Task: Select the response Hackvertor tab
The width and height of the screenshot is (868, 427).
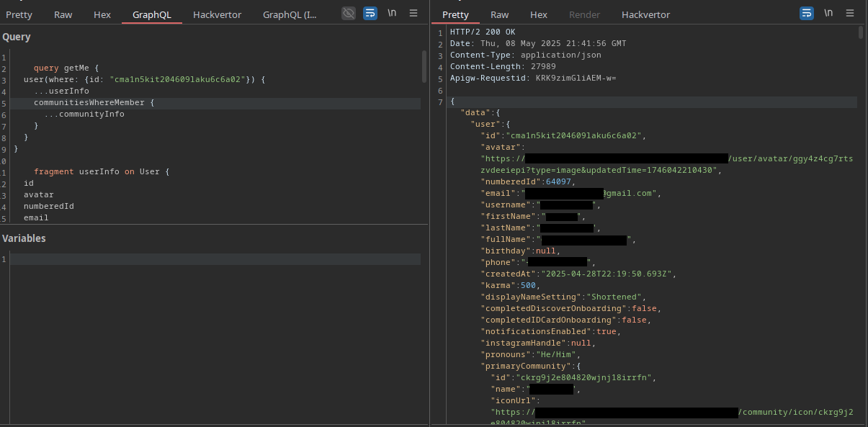Action: point(645,14)
